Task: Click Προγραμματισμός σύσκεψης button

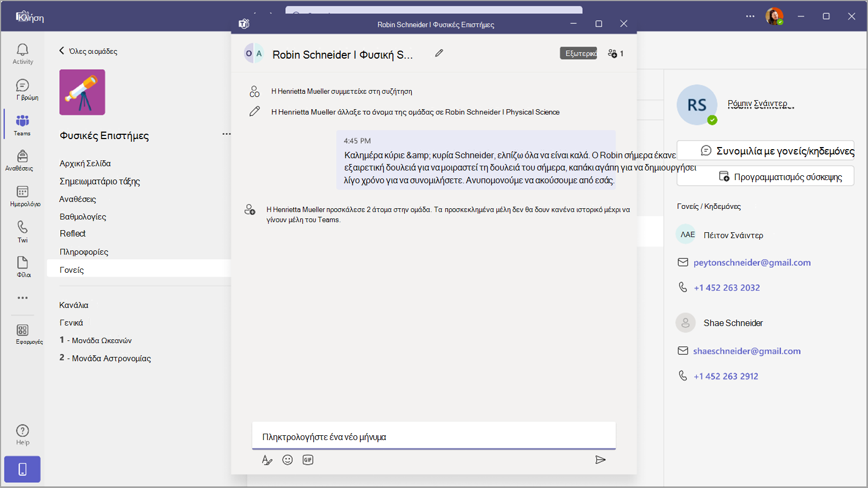Action: [766, 176]
